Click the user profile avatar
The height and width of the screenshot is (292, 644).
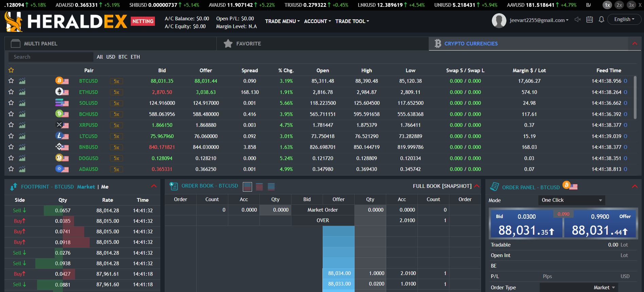[x=499, y=21]
